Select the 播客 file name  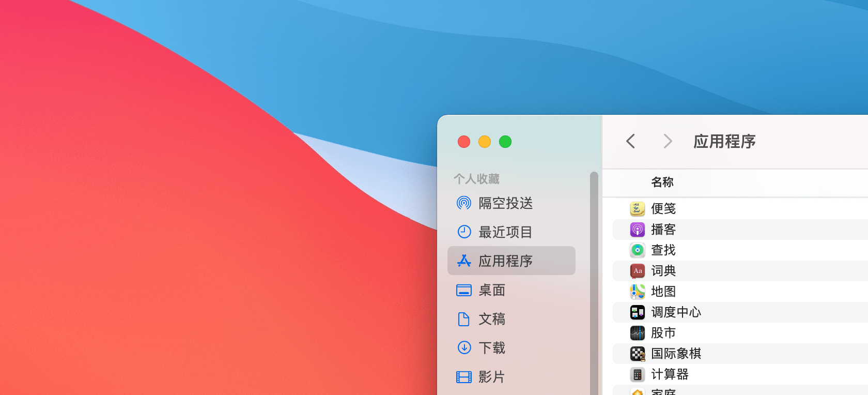coord(663,229)
